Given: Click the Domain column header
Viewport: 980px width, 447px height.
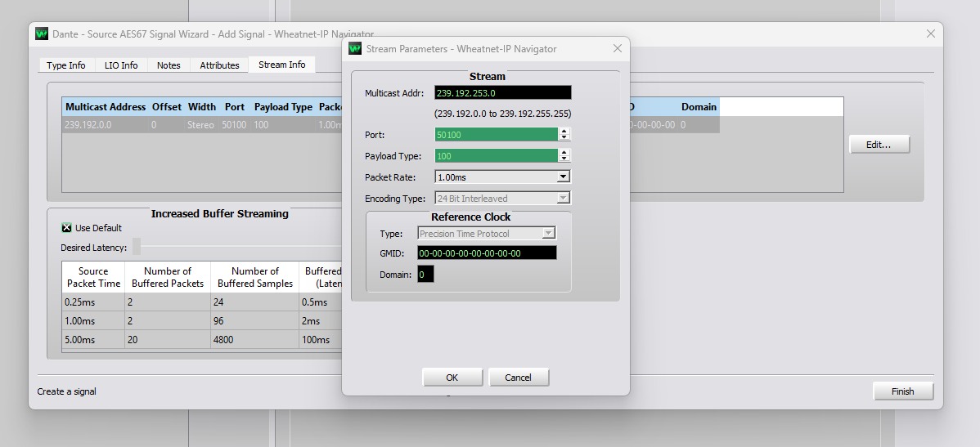Looking at the screenshot, I should 699,107.
